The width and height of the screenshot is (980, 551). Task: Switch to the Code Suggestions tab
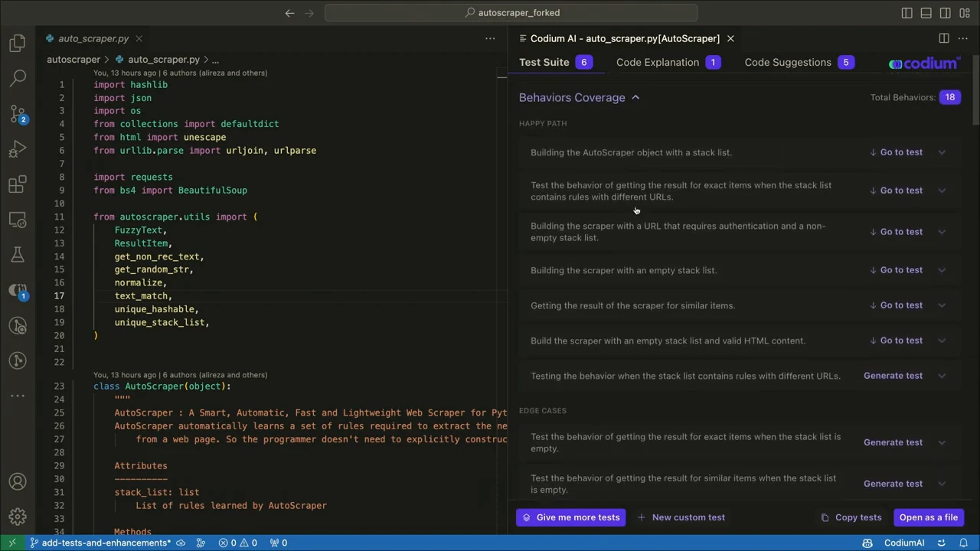click(x=800, y=62)
